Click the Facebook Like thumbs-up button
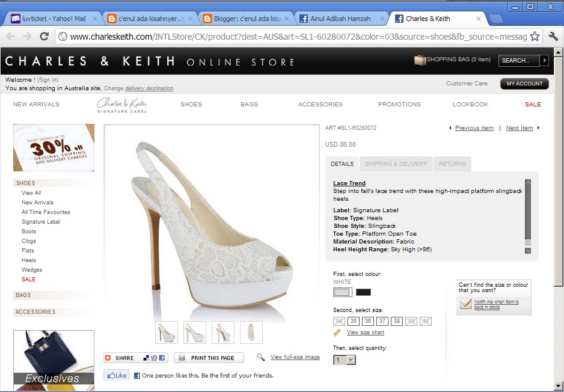564x392 pixels. coord(117,375)
